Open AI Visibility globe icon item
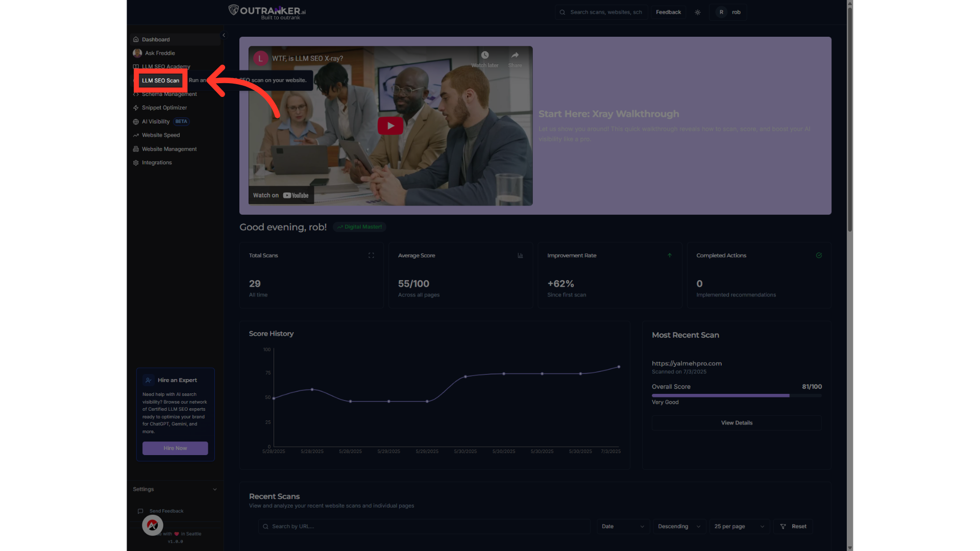This screenshot has height=551, width=980. (136, 121)
